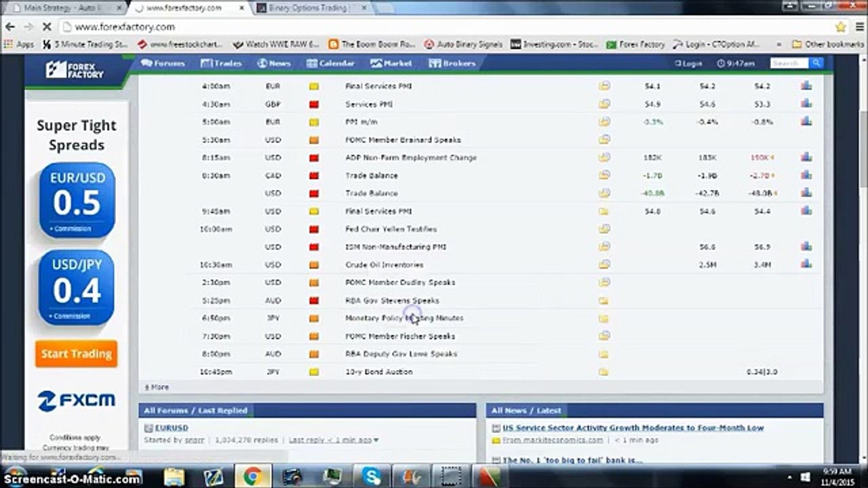Image resolution: width=868 pixels, height=488 pixels.
Task: Open detail folder for ISM Non-Manufacturing PMI
Action: [x=604, y=247]
